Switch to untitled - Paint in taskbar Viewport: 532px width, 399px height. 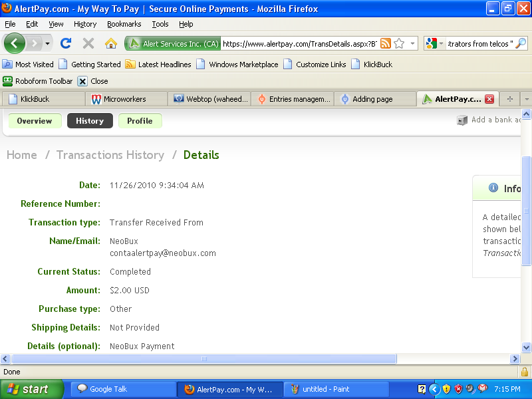coord(336,389)
